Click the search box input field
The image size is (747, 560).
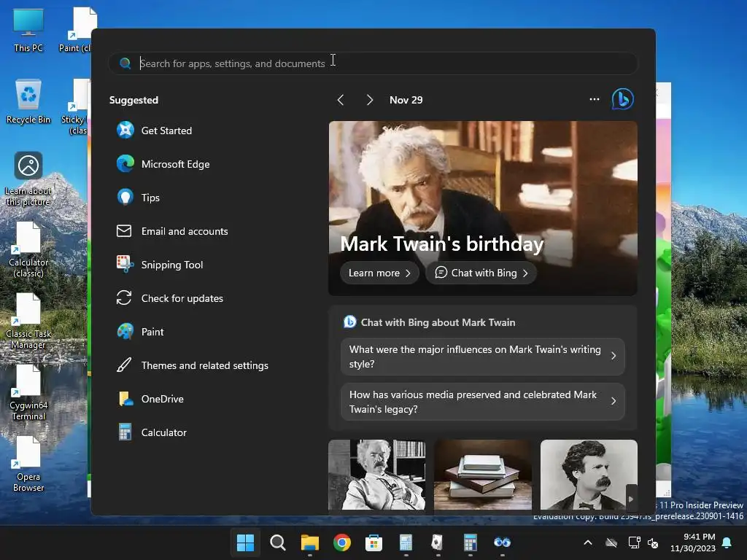tap(373, 63)
